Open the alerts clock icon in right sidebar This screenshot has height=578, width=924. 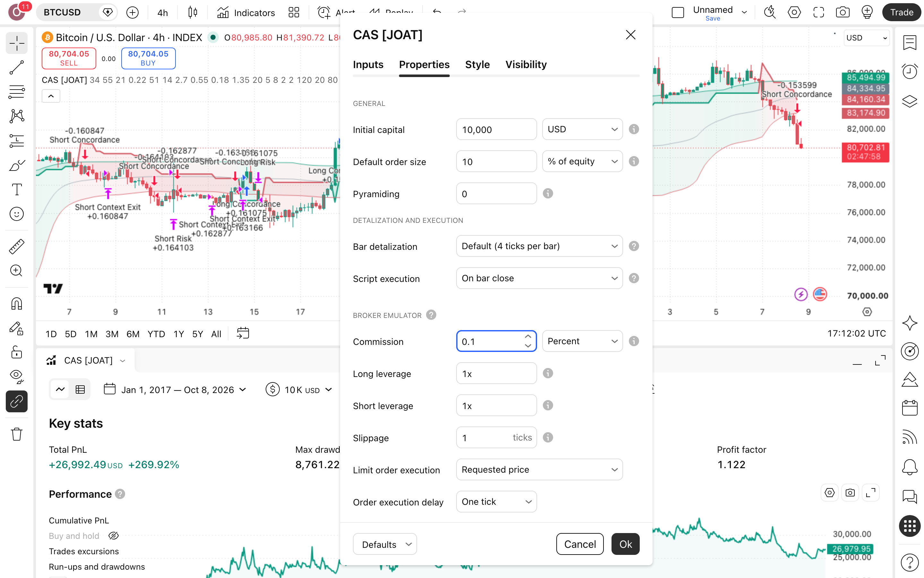click(910, 72)
